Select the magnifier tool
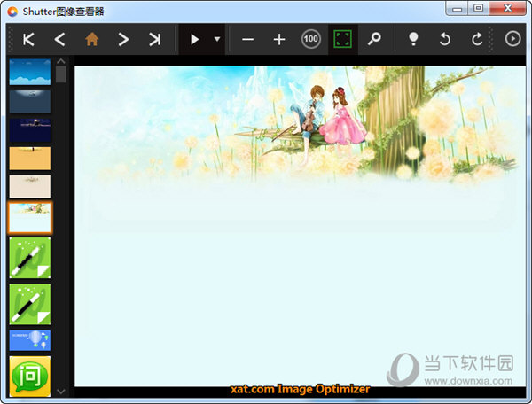Image resolution: width=532 pixels, height=404 pixels. 374,39
